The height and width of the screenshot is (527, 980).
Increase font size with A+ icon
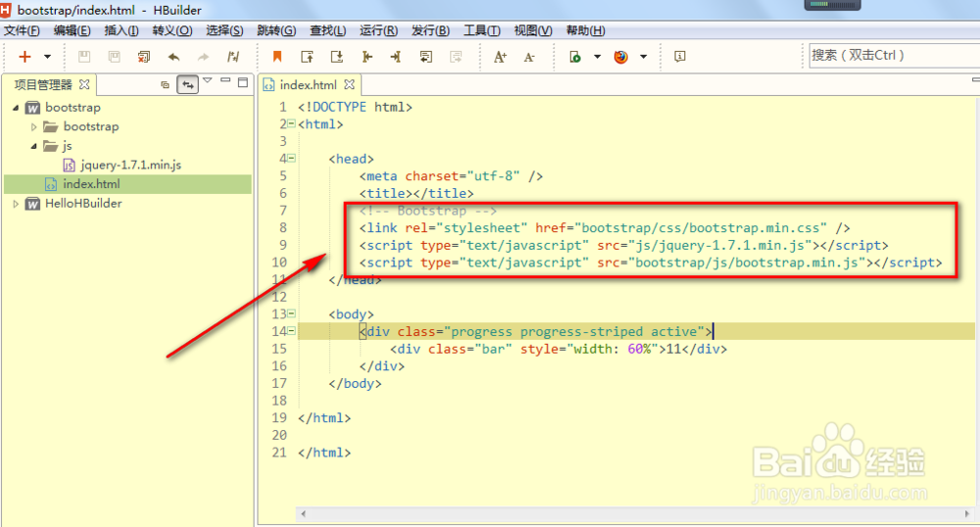tap(500, 57)
